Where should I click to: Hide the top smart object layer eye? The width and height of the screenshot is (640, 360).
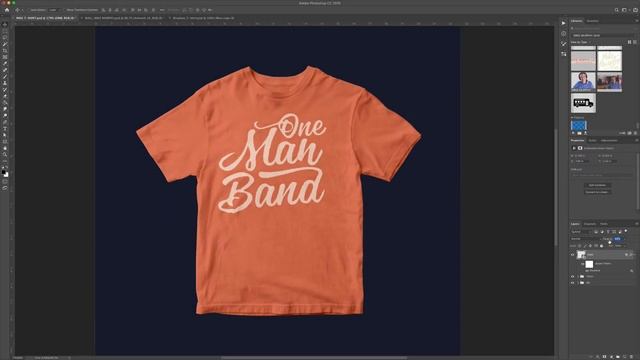(x=572, y=255)
